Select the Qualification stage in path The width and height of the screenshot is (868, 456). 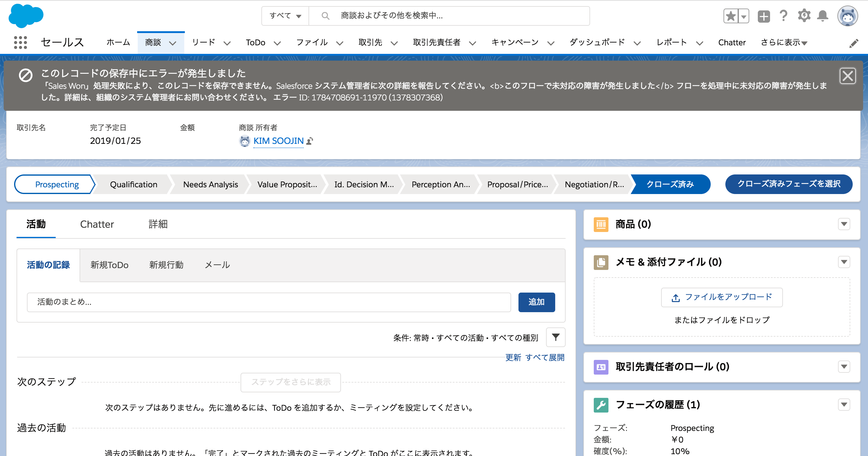click(x=133, y=184)
